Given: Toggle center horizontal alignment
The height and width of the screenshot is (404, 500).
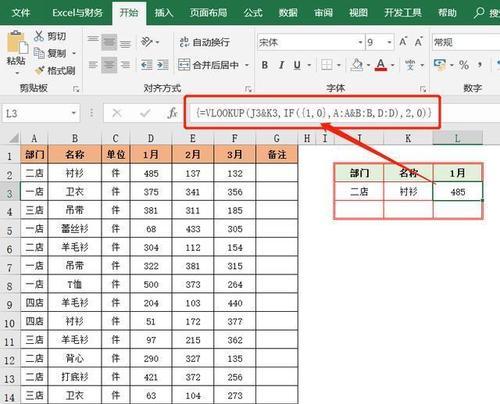Looking at the screenshot, I should pyautogui.click(x=109, y=65).
